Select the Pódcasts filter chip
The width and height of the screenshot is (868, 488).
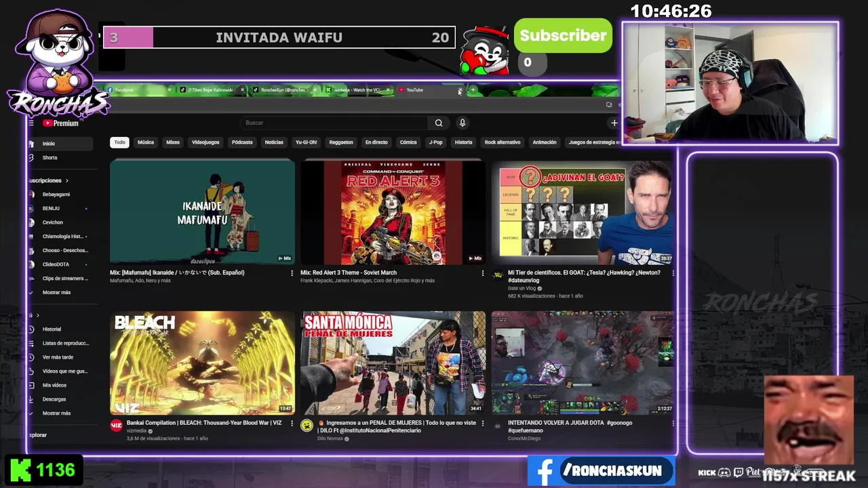(x=242, y=142)
